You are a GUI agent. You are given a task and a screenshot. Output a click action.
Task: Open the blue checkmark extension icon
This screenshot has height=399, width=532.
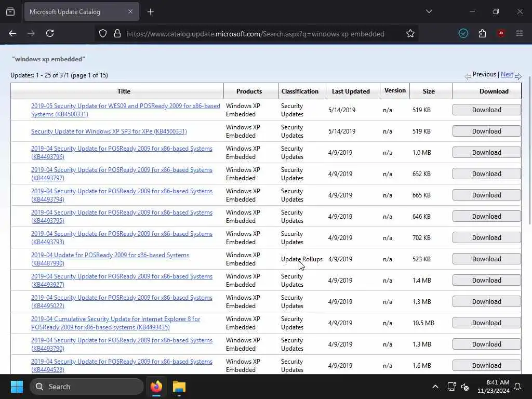[463, 33]
